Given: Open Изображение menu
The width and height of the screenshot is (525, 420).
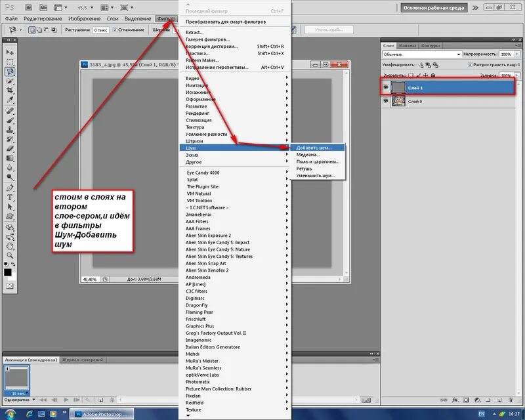Looking at the screenshot, I should (85, 19).
